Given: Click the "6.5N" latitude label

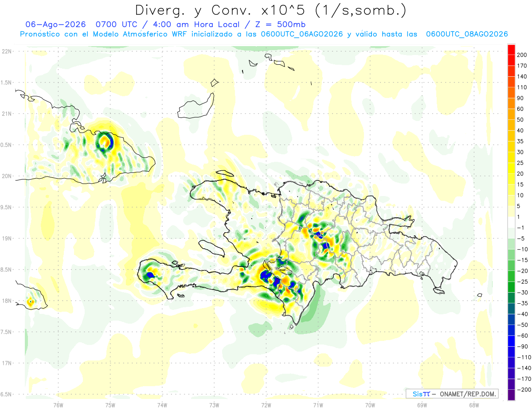Looking at the screenshot, I should (x=6, y=395).
